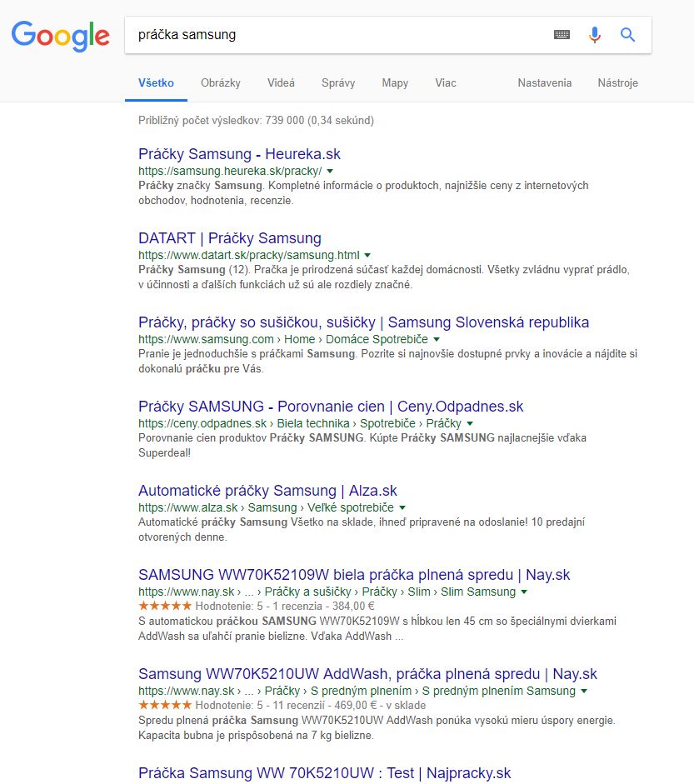Start voice search with the microphone icon
Image resolution: width=694 pixels, height=784 pixels.
coord(595,34)
